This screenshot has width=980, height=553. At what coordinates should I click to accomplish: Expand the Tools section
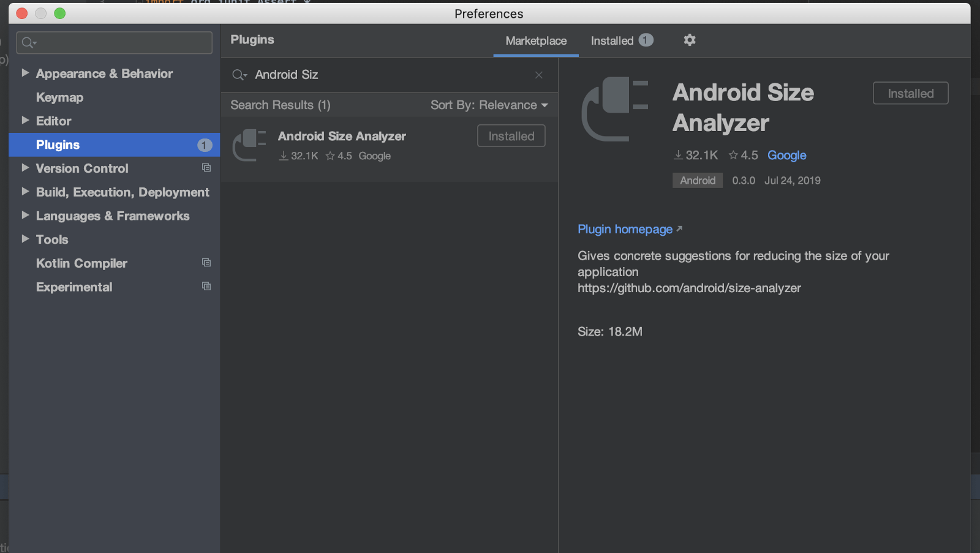coord(25,239)
